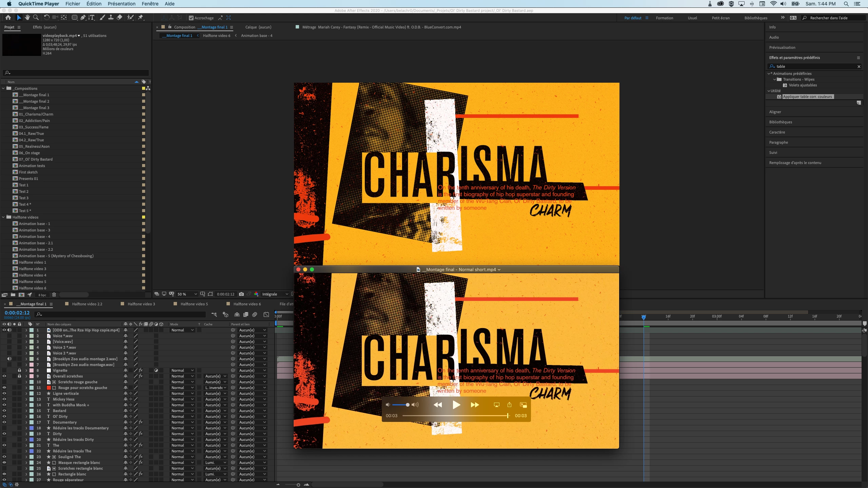Select the Puppet Pin tool
This screenshot has height=488, width=868.
click(140, 18)
